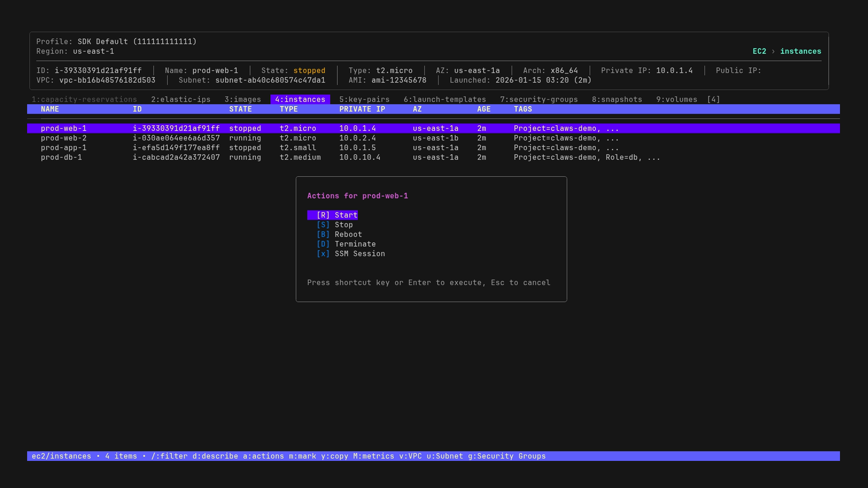Screen dimensions: 868x488
Task: Click the running state of prod-web-2
Action: click(245, 138)
